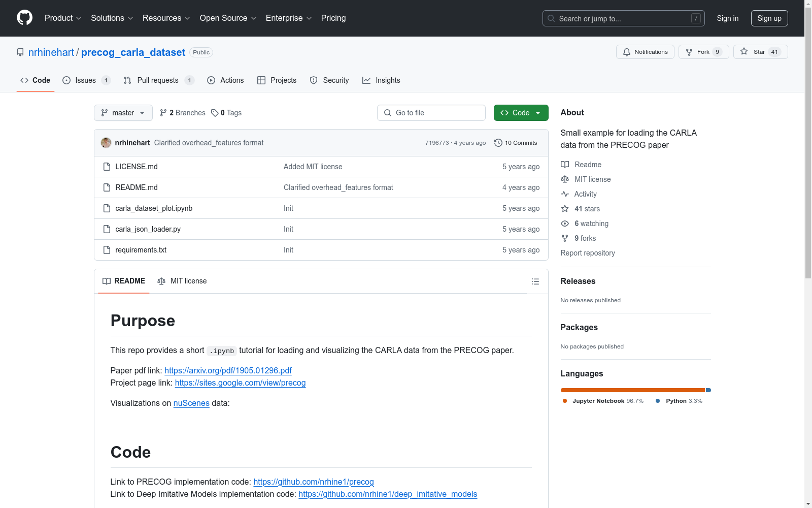Open the deep_imitative_models GitHub link
The image size is (812, 508).
(388, 494)
